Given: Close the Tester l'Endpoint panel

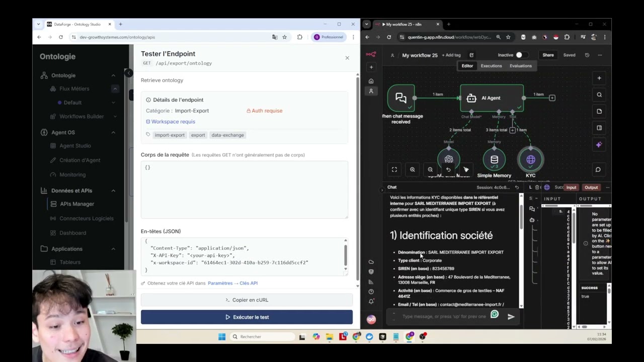Looking at the screenshot, I should click(347, 58).
